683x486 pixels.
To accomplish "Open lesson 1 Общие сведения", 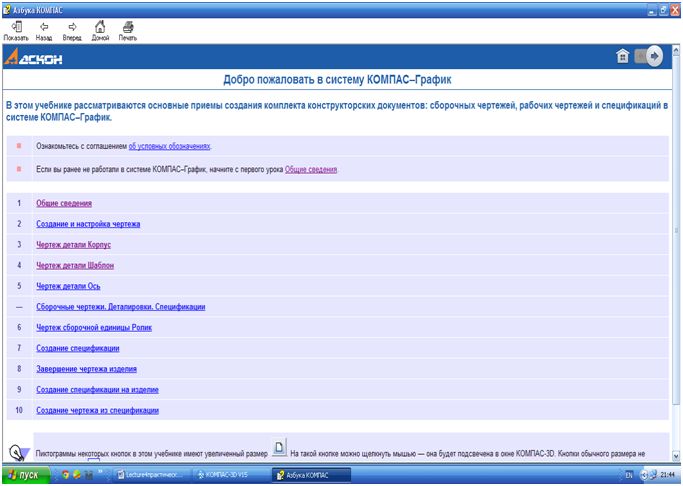I will point(64,203).
